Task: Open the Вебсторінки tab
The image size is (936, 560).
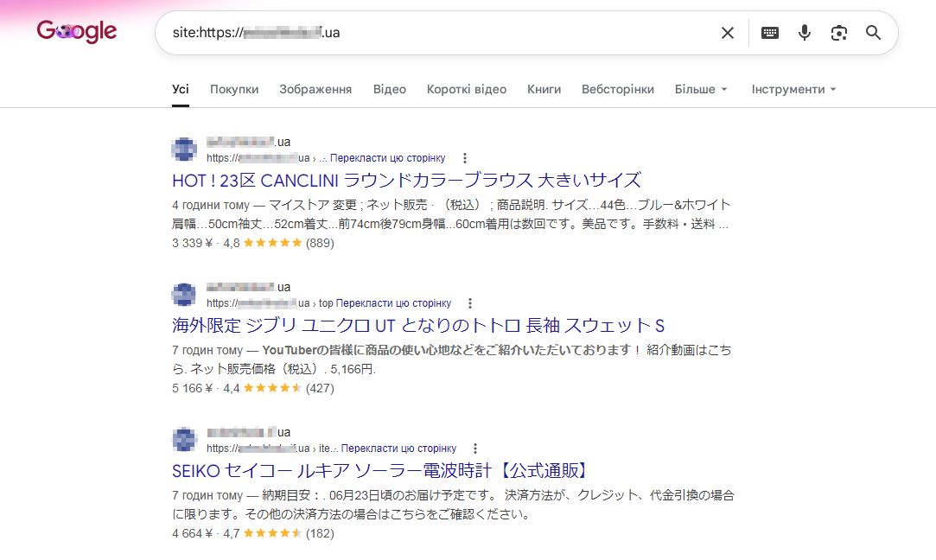Action: 618,90
